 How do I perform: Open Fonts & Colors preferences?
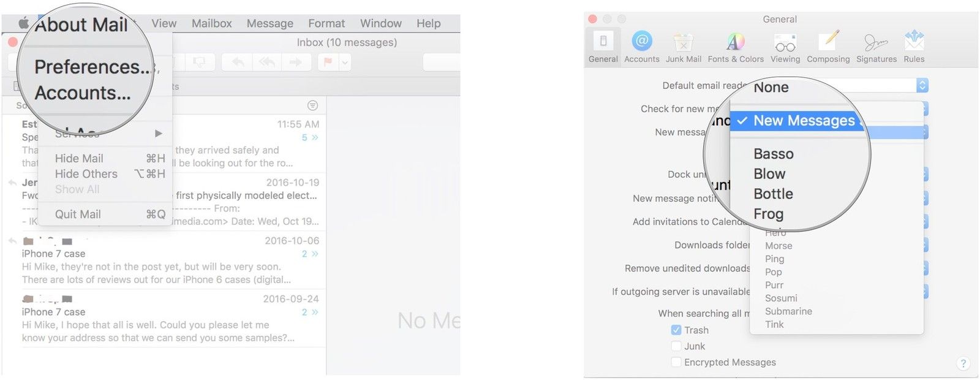tap(735, 47)
